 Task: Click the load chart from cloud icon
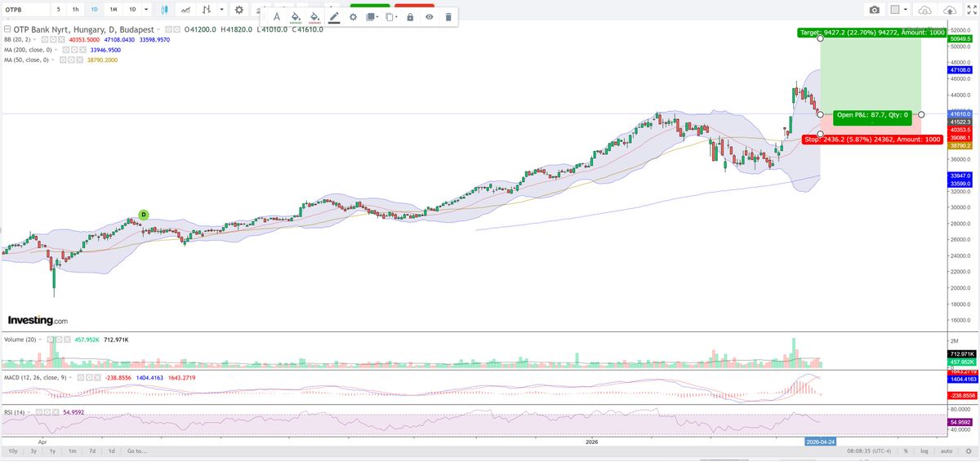tap(924, 10)
